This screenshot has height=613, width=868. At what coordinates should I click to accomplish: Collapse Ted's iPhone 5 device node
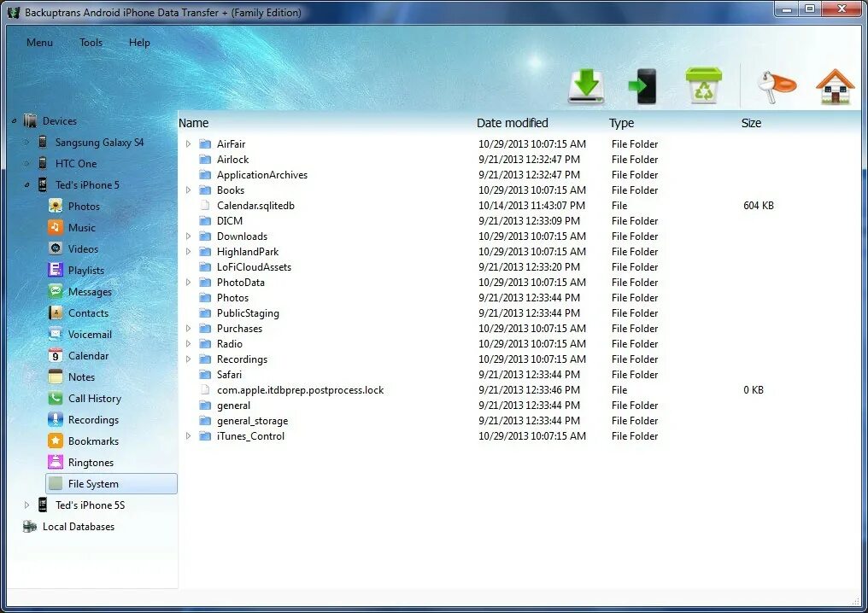click(26, 185)
